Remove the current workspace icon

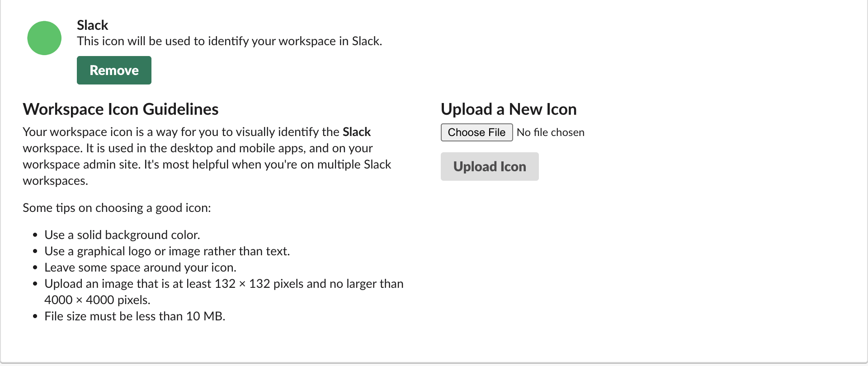114,70
